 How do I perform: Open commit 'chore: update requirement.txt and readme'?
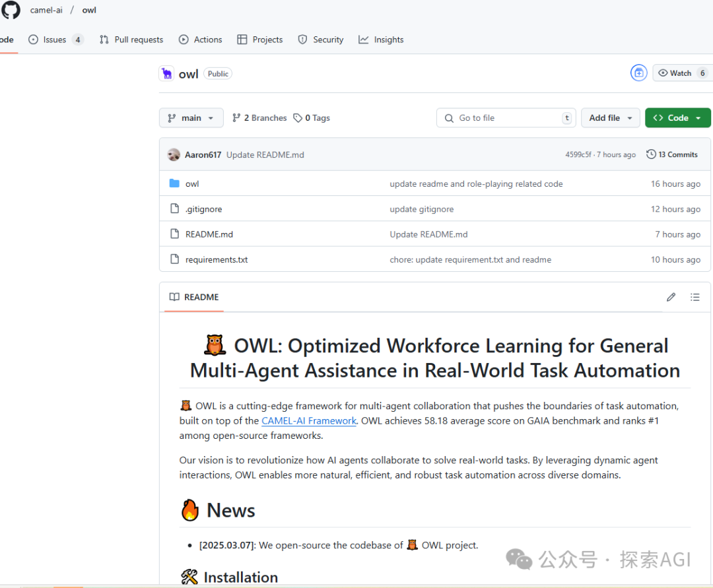point(470,259)
